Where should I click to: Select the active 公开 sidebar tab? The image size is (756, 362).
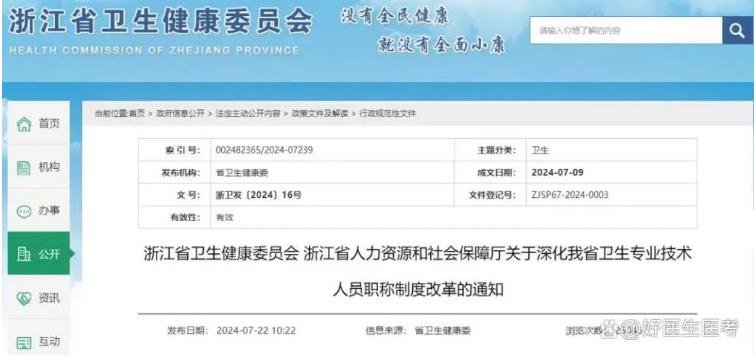click(x=39, y=253)
